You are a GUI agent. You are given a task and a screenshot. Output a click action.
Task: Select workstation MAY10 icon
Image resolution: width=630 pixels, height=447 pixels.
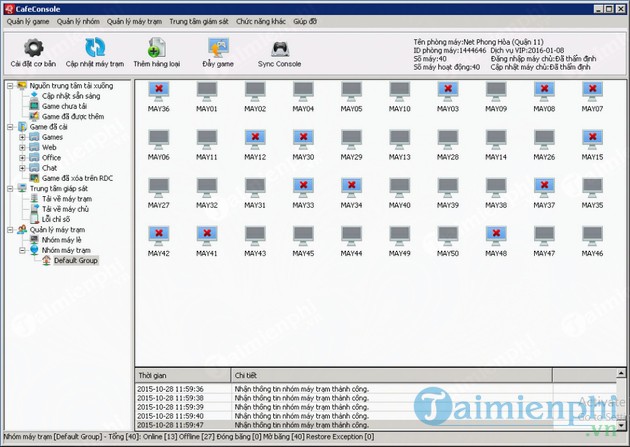coord(400,92)
